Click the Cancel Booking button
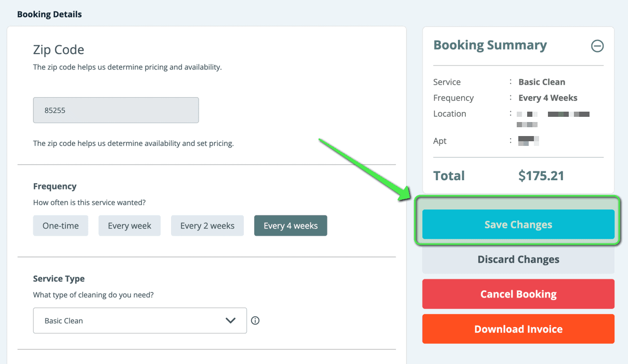This screenshot has height=364, width=628. pos(518,294)
